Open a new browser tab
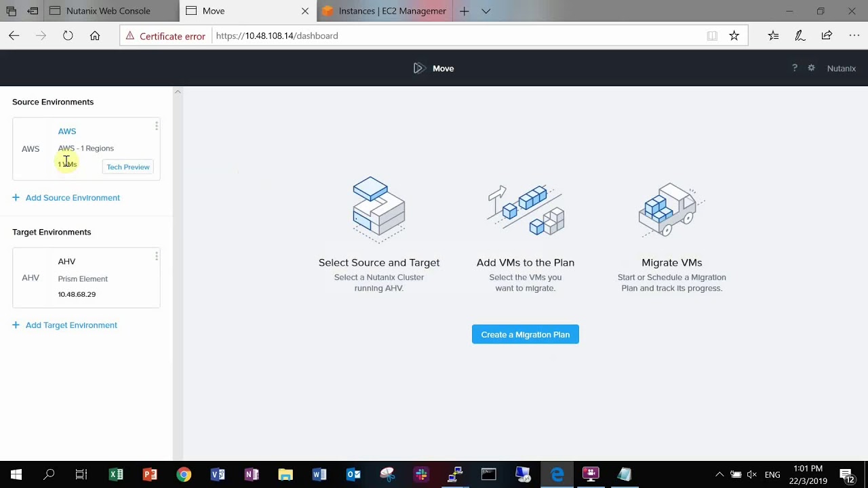 [x=465, y=11]
